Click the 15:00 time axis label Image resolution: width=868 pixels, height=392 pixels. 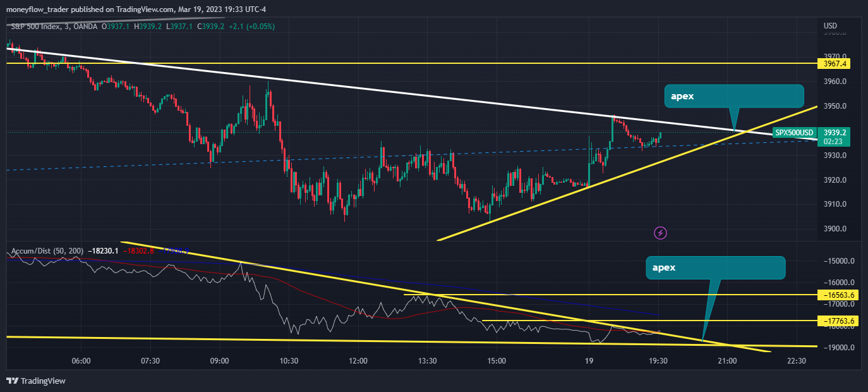point(497,361)
